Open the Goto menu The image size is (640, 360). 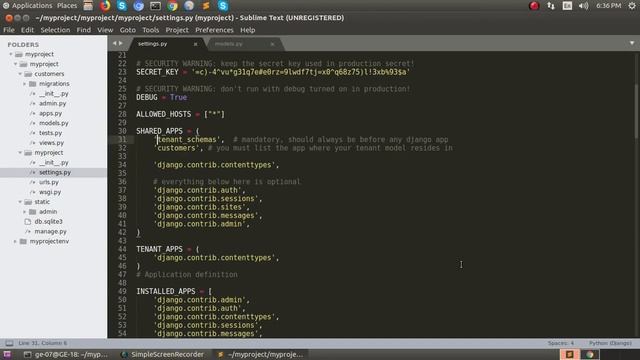[x=127, y=30]
